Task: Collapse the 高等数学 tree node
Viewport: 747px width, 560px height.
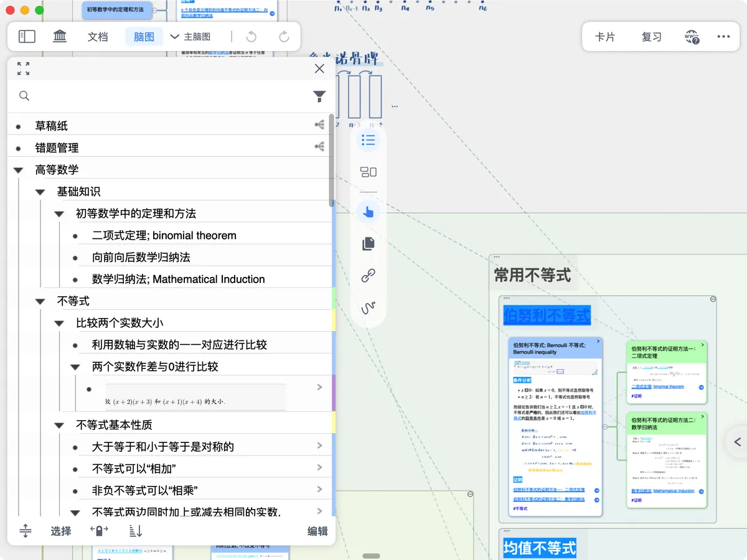Action: (x=18, y=170)
